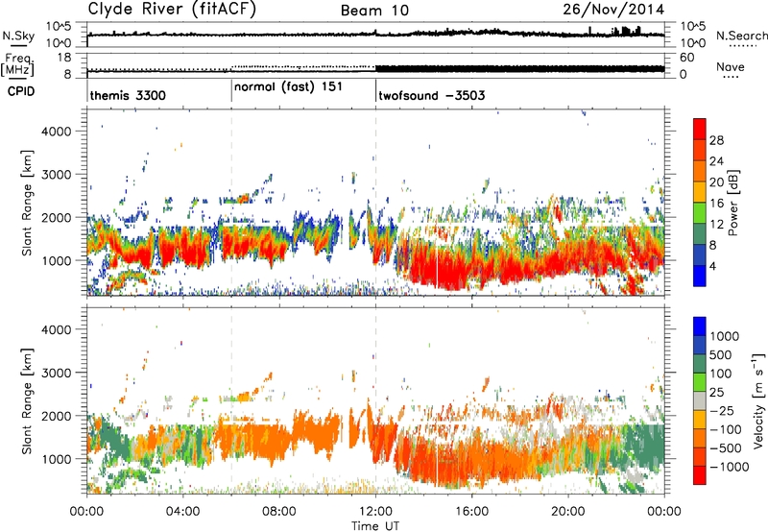Click the '60' Nave axis tick value
The width and height of the screenshot is (768, 532).
coord(686,58)
